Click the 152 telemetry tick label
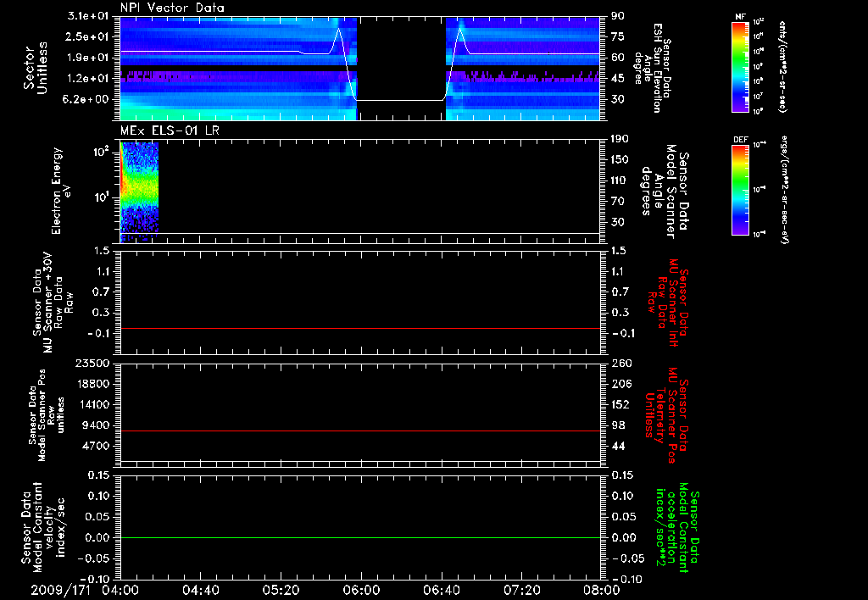 coord(620,404)
